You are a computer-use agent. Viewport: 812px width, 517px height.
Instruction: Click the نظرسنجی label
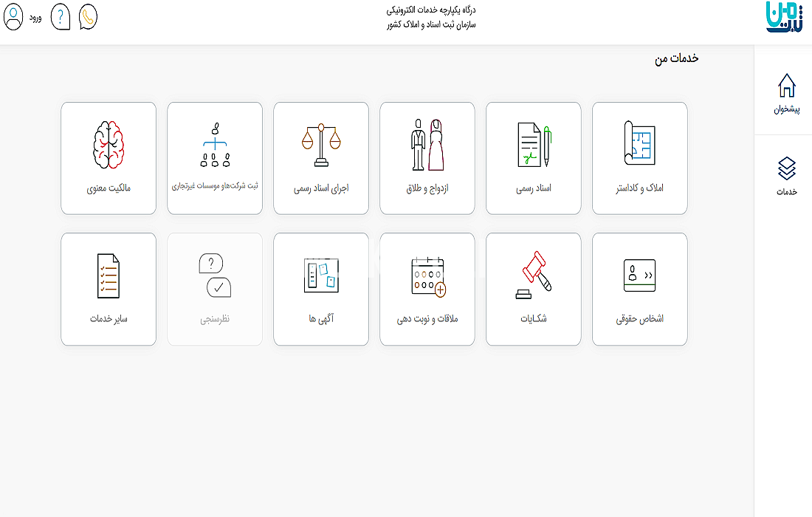pos(215,319)
